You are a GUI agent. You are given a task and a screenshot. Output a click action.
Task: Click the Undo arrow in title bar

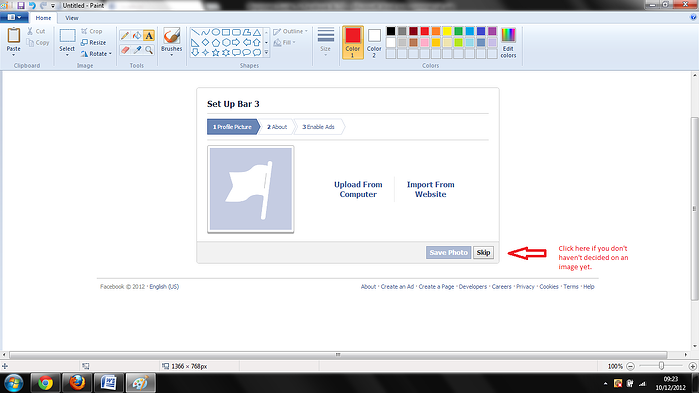pos(32,6)
